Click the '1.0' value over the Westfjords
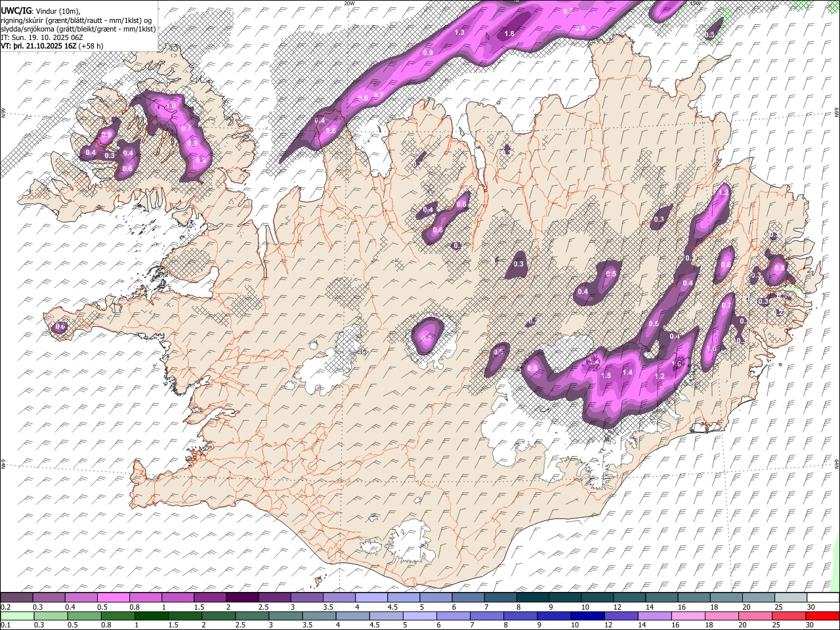Screen dimensions: 840x630 tap(172, 106)
